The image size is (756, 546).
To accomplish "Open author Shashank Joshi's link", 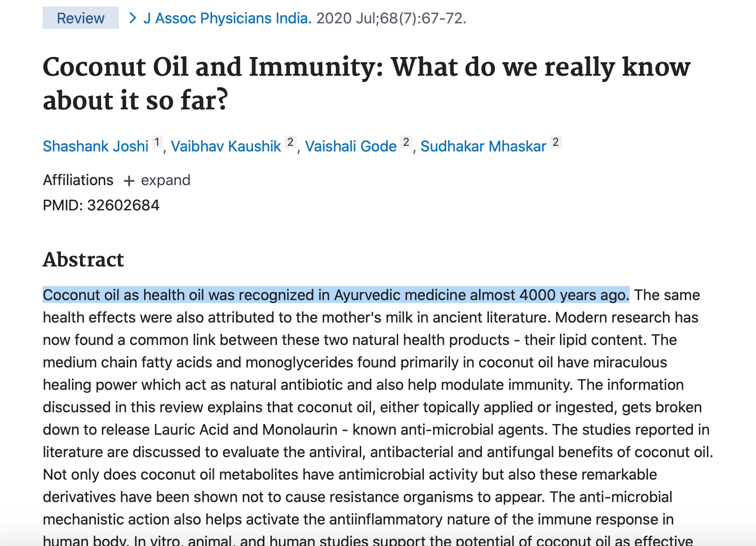I will [96, 146].
